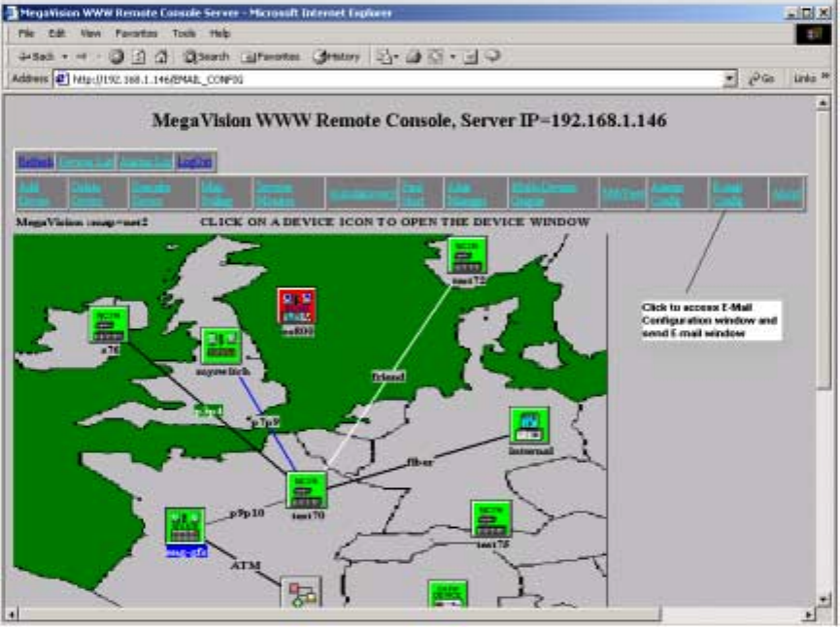Click the Address bar URL field
Screen dimensions: 840x627
click(x=395, y=79)
